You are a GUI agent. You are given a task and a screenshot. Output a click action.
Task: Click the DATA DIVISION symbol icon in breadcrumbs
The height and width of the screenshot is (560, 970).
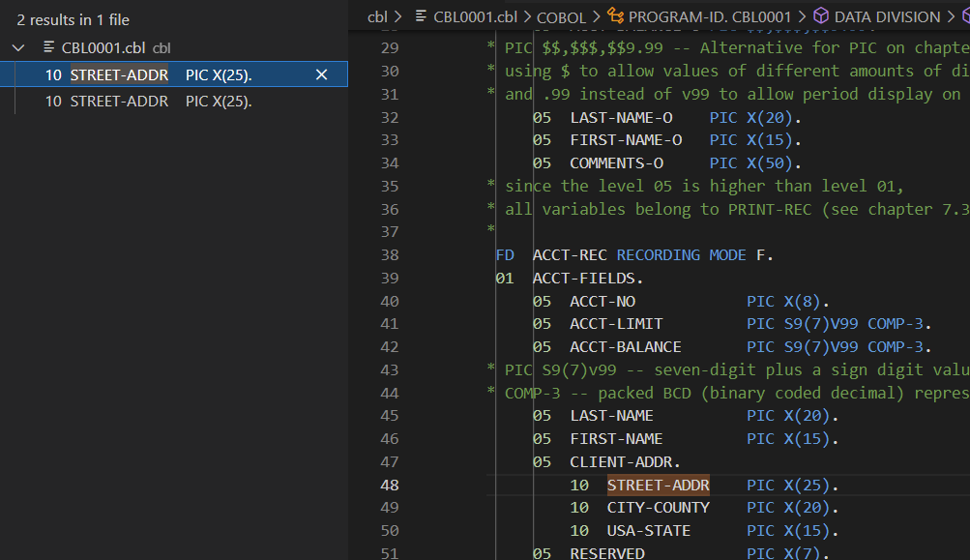click(820, 16)
